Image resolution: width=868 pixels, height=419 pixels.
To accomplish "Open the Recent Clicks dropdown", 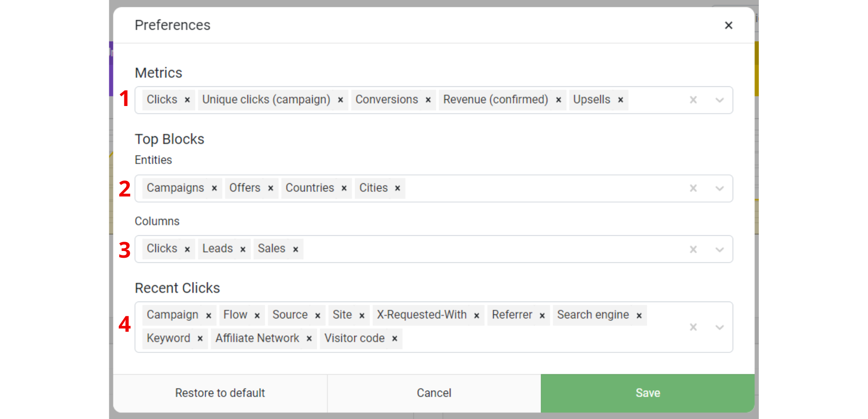I will [x=719, y=327].
